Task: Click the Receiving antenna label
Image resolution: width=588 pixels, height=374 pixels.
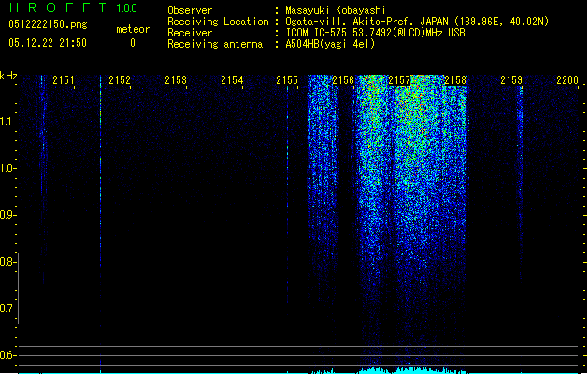Action: [215, 44]
